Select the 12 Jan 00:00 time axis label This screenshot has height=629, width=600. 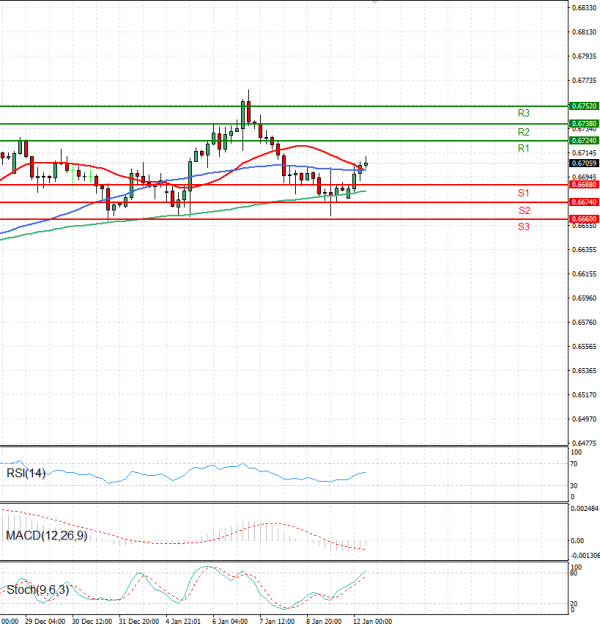374,621
